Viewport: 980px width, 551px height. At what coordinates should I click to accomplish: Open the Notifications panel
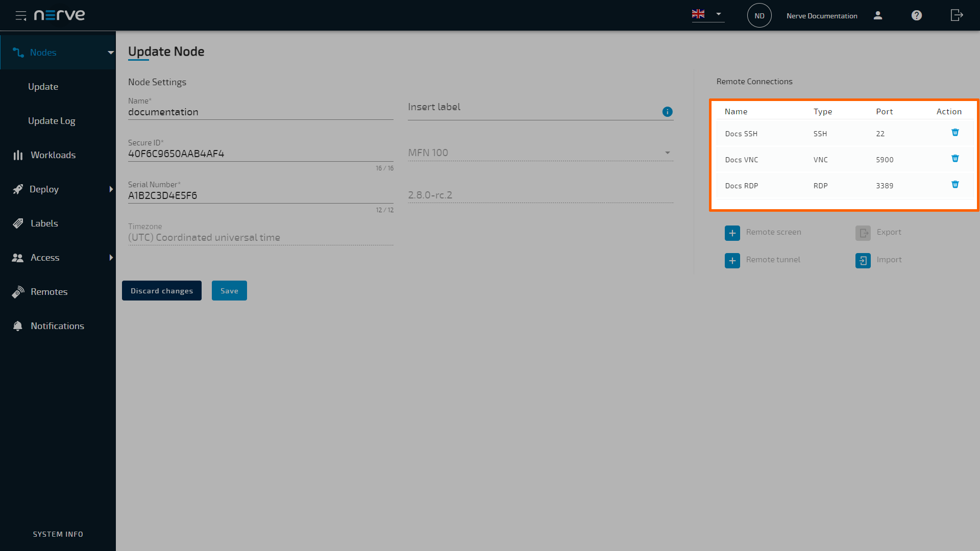click(x=57, y=325)
